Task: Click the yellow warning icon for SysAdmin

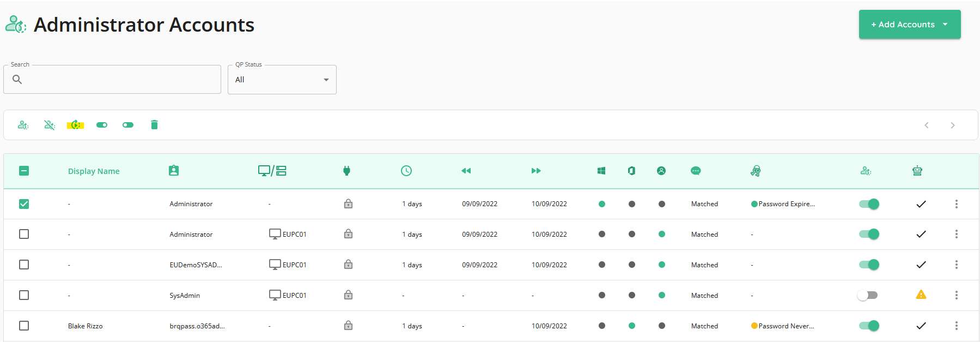Action: point(921,295)
